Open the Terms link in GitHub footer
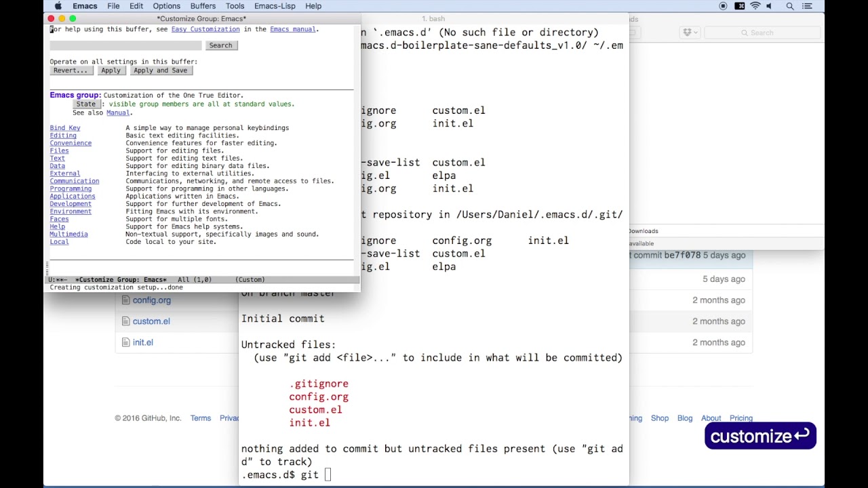Image resolution: width=868 pixels, height=488 pixels. (201, 418)
